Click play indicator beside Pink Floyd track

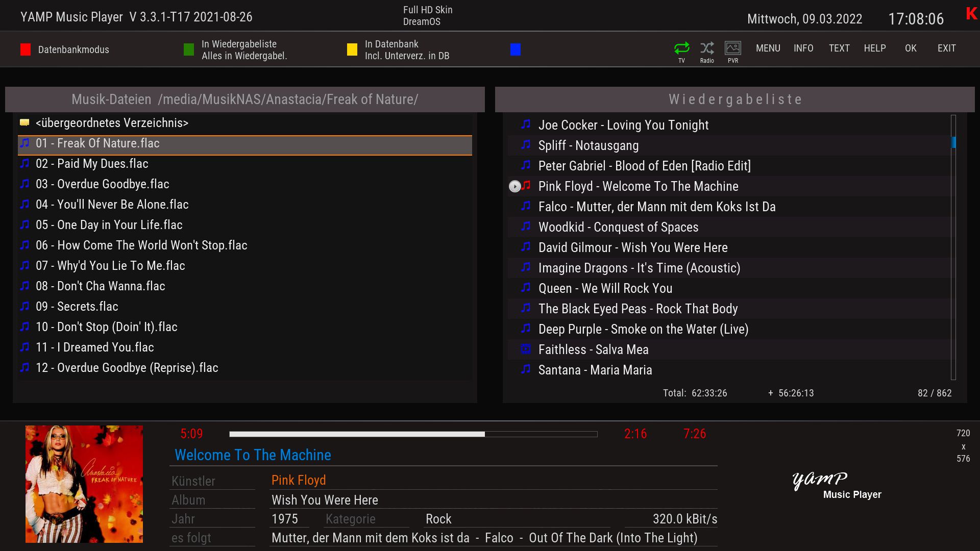coord(514,187)
